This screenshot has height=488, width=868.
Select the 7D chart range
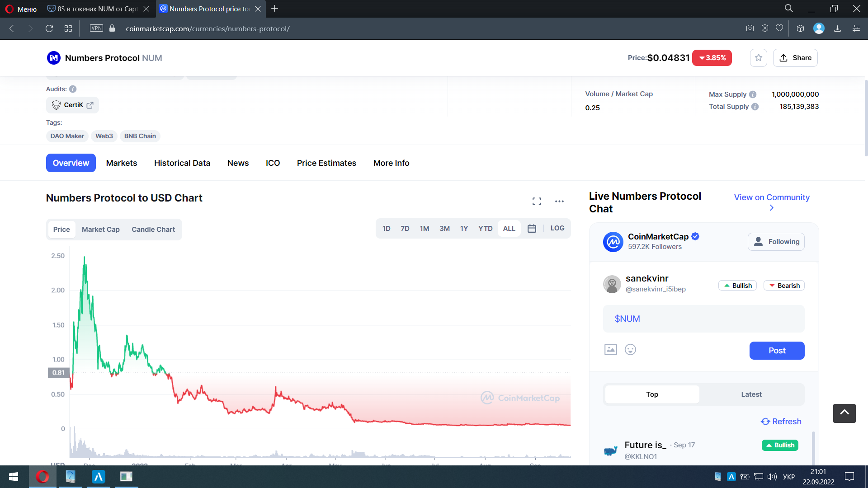[405, 229]
